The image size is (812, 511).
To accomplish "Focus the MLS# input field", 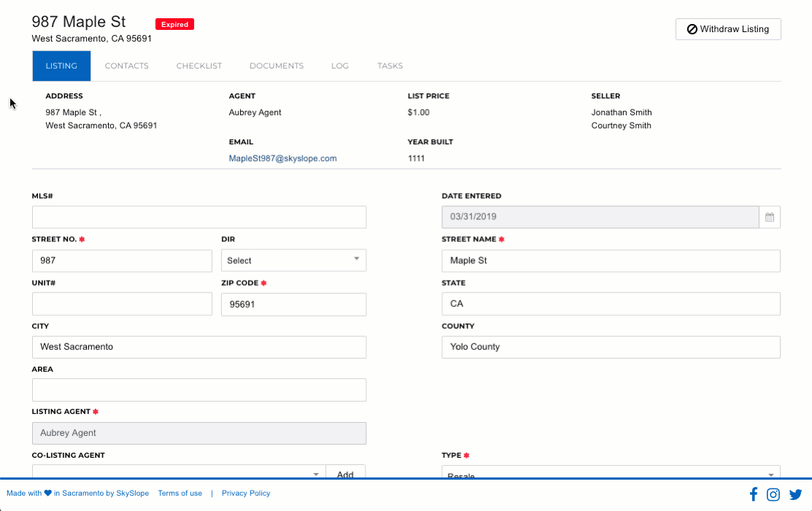I will click(x=199, y=217).
